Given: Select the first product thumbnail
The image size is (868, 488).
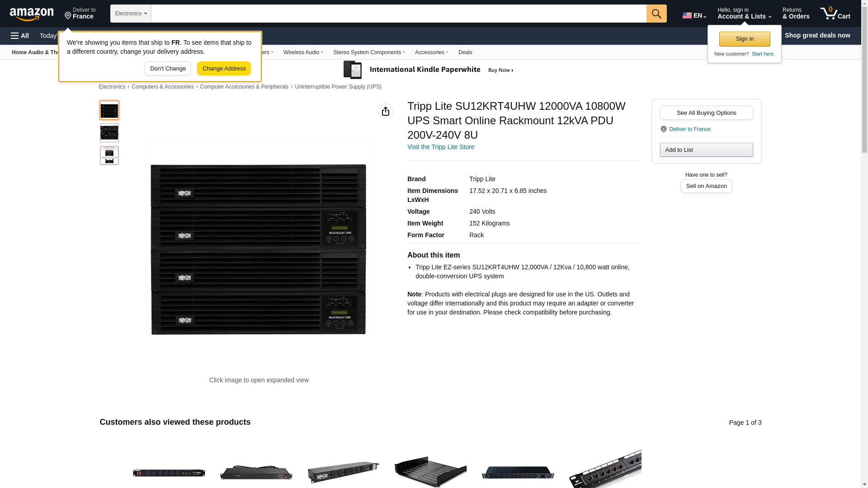Looking at the screenshot, I should [109, 110].
